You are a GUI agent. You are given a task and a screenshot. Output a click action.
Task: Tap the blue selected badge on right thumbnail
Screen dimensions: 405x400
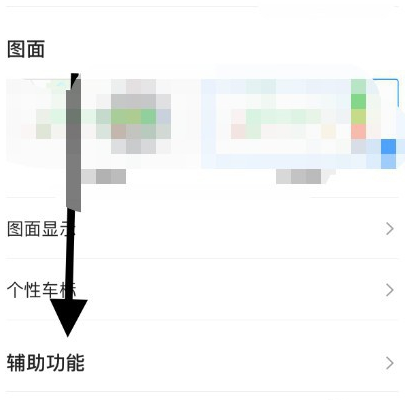pos(388,154)
